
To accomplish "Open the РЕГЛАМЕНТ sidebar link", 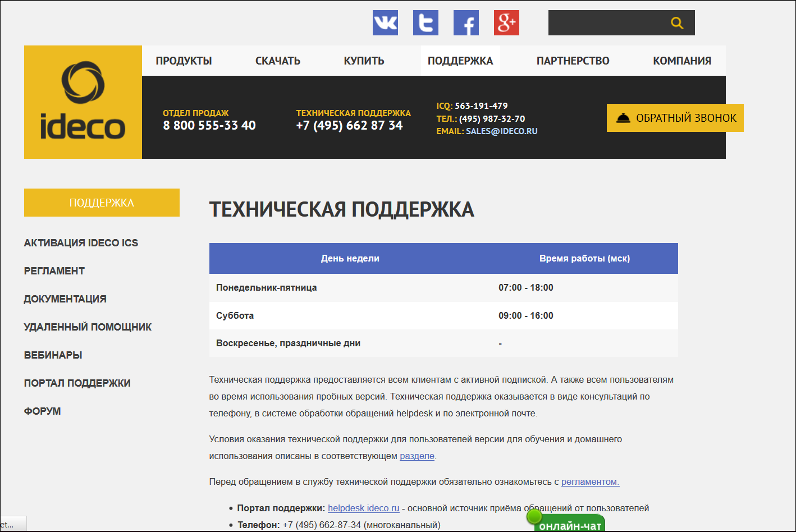I will [x=54, y=270].
